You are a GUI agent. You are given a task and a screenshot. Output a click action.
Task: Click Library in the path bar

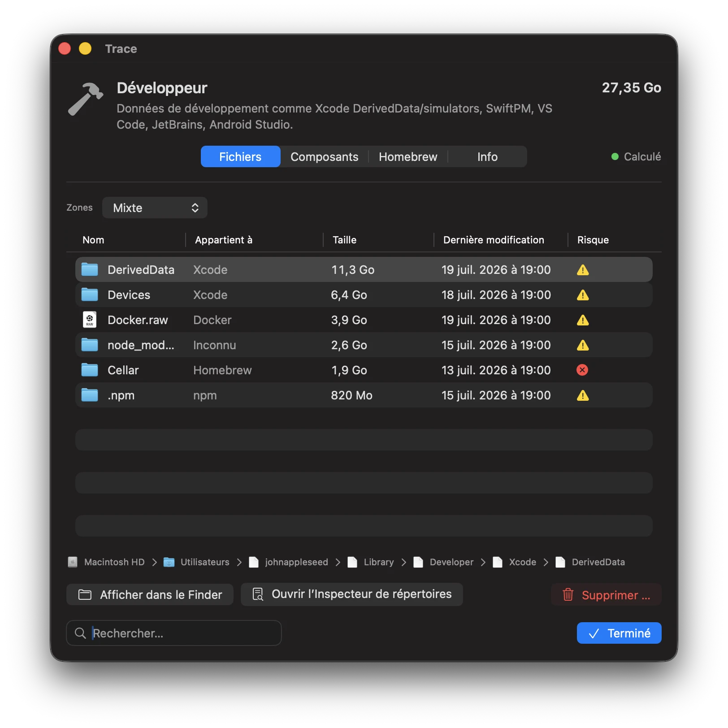click(379, 562)
